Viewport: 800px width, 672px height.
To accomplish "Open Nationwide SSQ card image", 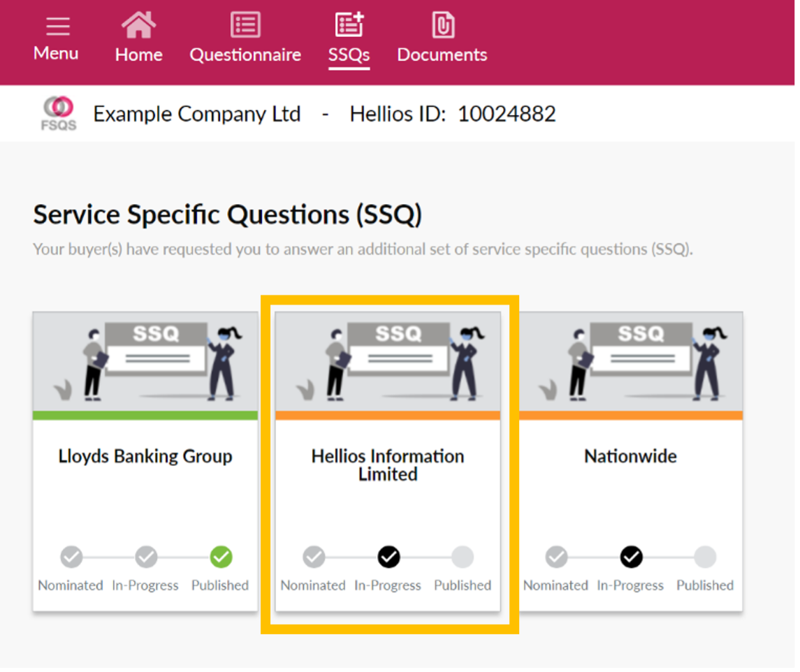I will tap(631, 361).
